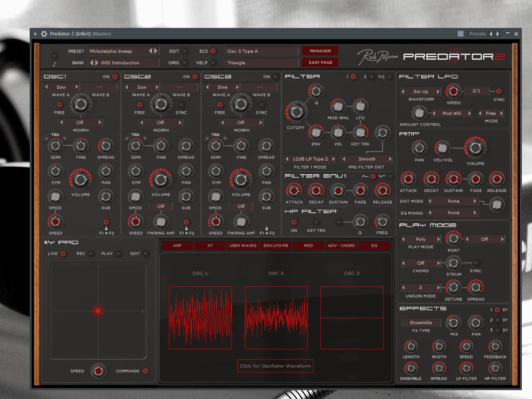
Task: Open the FL preset browser grid icon
Action: pos(461,34)
